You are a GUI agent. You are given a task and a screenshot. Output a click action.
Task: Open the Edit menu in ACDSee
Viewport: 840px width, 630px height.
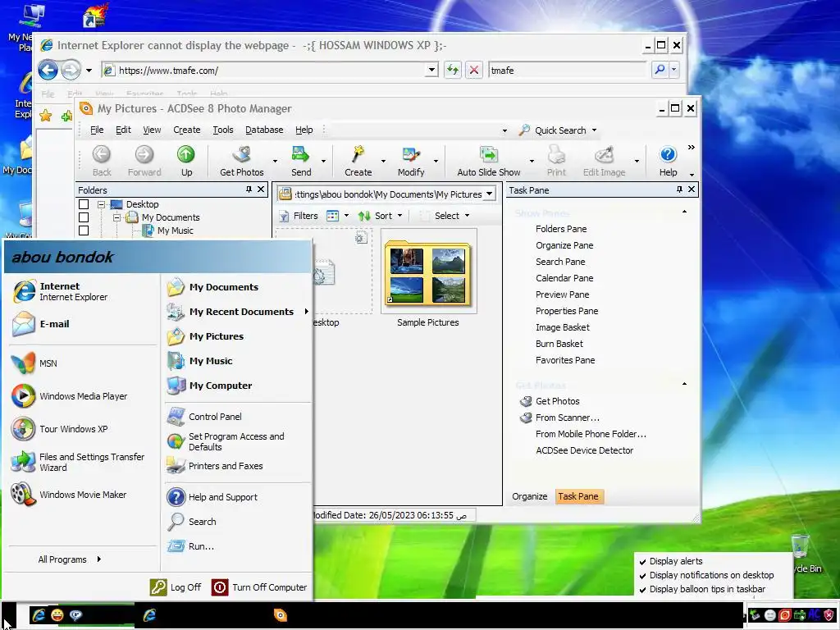click(123, 130)
